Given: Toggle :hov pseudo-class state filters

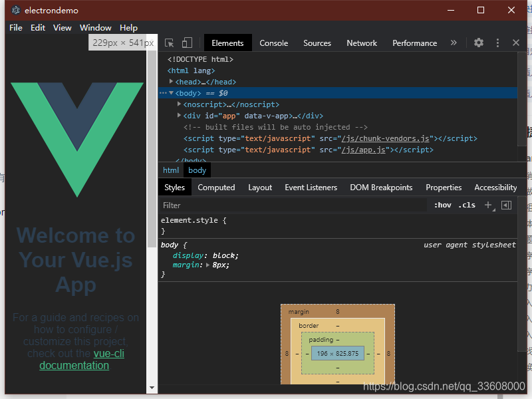Looking at the screenshot, I should (443, 205).
